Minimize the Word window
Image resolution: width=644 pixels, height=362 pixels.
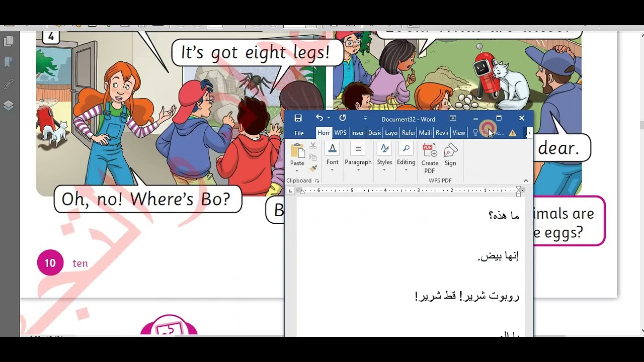[x=475, y=119]
